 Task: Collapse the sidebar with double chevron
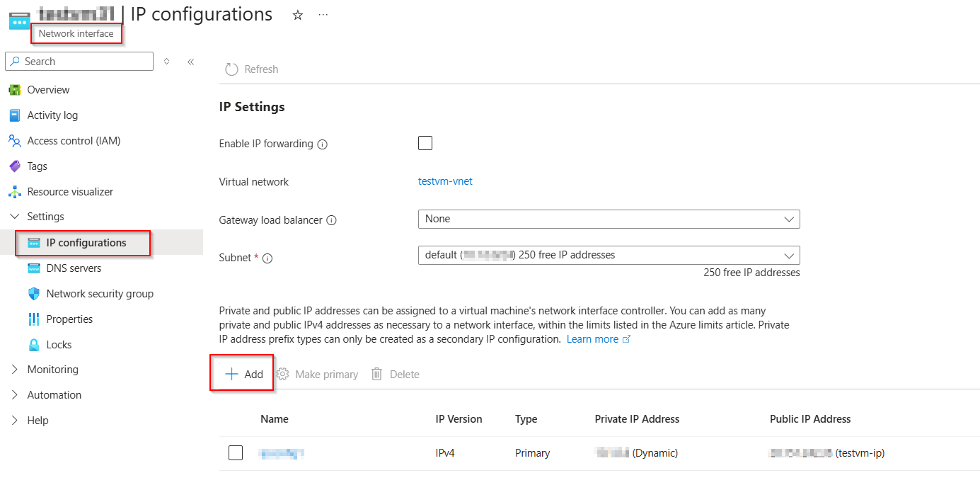click(x=190, y=62)
